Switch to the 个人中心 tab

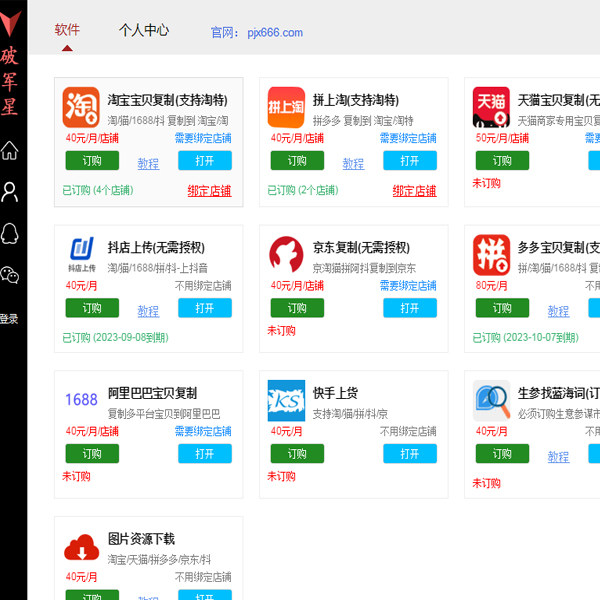point(144,30)
